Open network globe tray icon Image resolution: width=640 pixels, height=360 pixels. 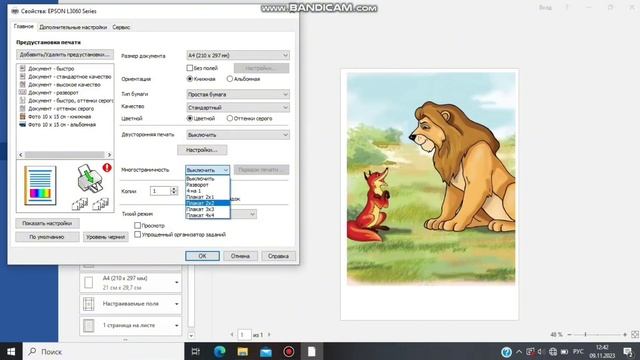[553, 352]
